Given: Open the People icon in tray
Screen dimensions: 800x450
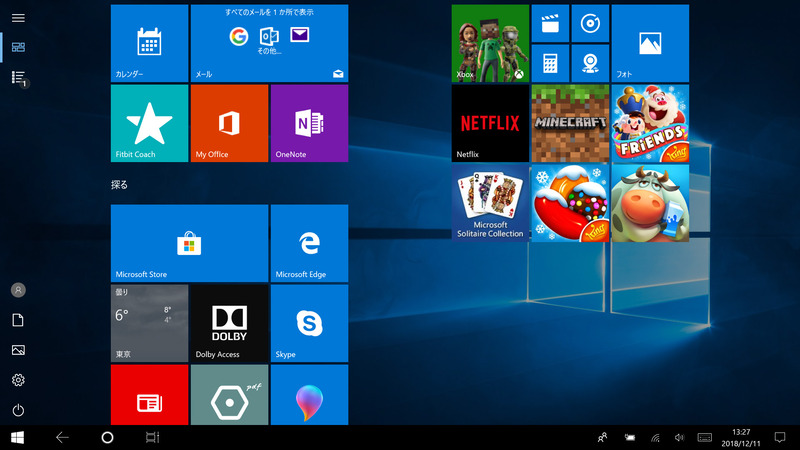Looking at the screenshot, I should (603, 438).
